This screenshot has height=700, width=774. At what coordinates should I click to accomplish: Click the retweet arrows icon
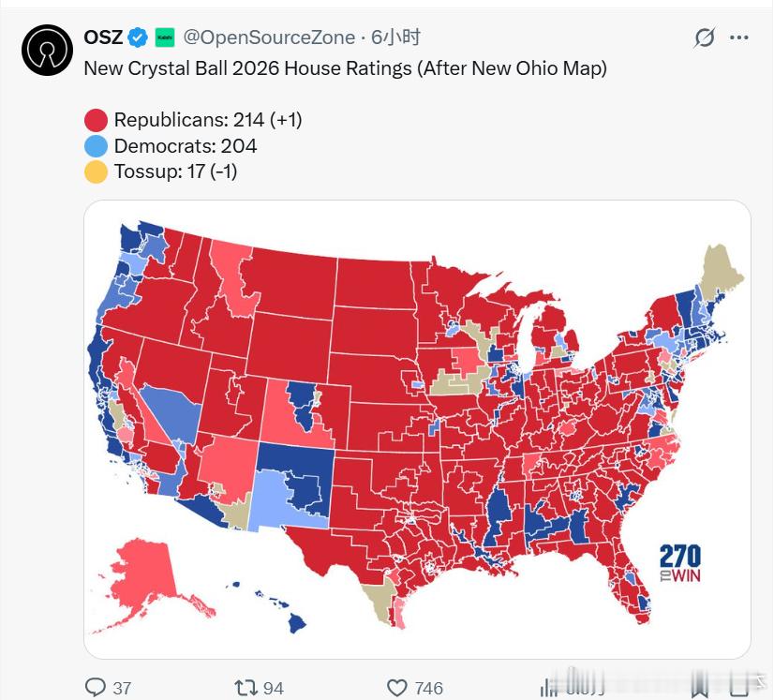(x=246, y=687)
